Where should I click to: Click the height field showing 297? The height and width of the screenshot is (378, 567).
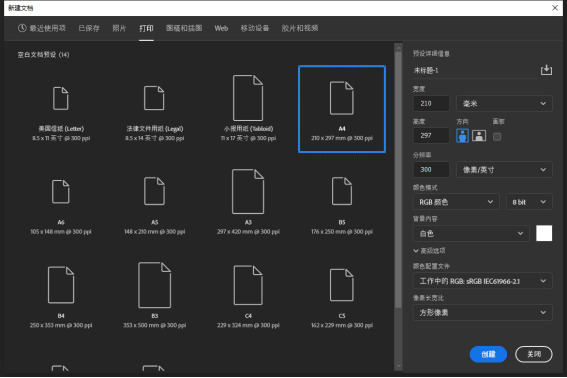point(431,135)
